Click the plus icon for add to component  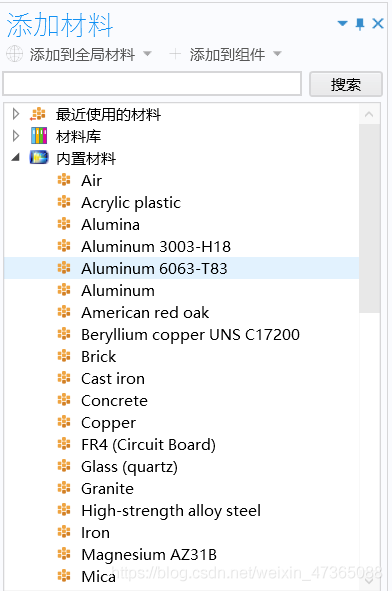pos(175,54)
